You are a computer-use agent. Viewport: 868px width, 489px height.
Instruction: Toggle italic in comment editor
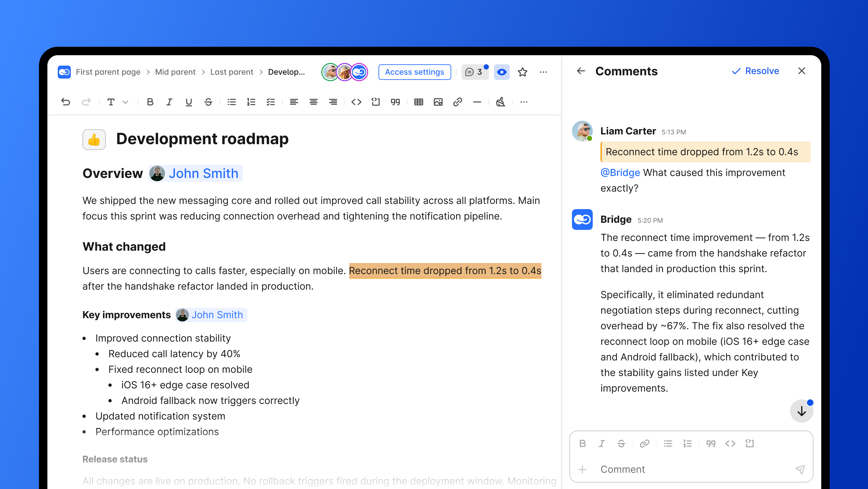click(602, 443)
